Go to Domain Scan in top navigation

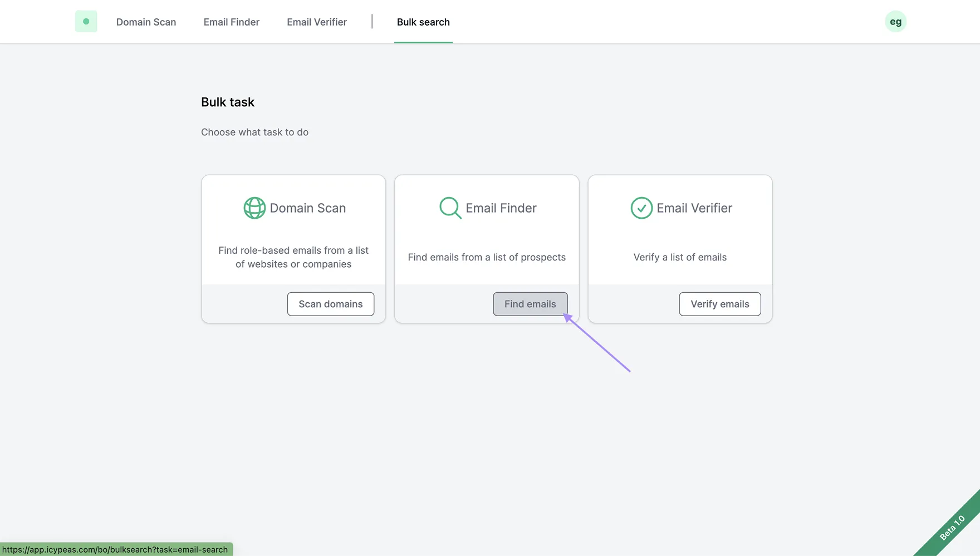pyautogui.click(x=146, y=22)
